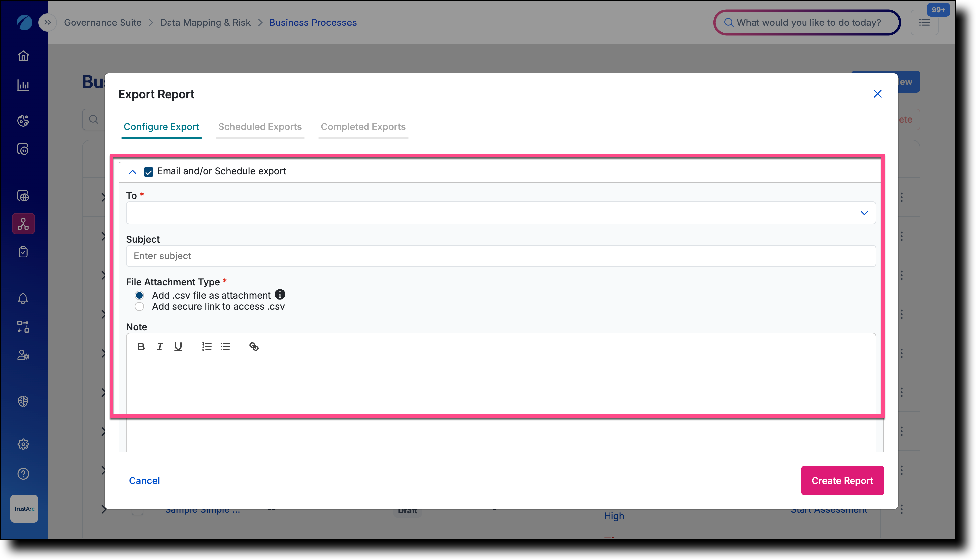Click the TrustArc account tile
The width and height of the screenshot is (976, 560).
point(24,508)
